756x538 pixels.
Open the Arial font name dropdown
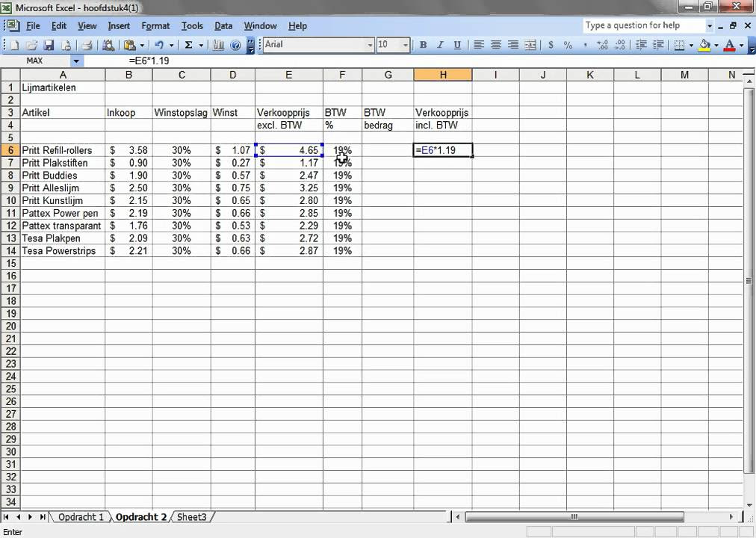point(370,45)
